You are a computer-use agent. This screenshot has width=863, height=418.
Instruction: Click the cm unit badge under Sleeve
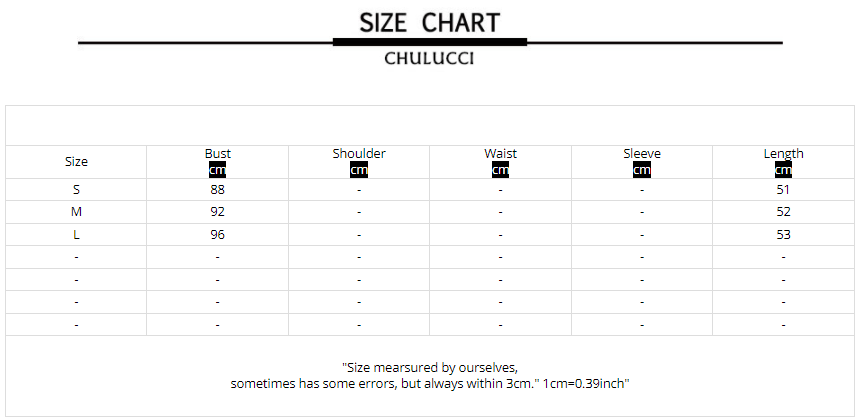click(642, 170)
